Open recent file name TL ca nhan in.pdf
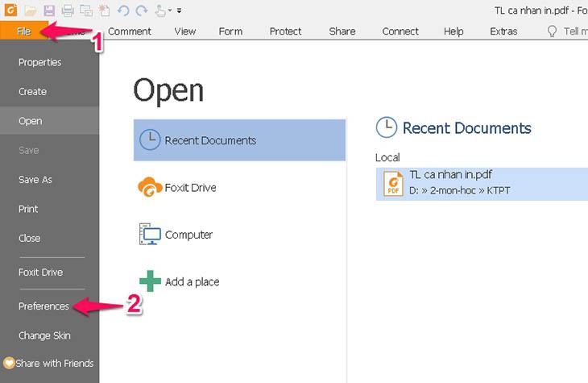Image resolution: width=588 pixels, height=383 pixels. pyautogui.click(x=450, y=175)
